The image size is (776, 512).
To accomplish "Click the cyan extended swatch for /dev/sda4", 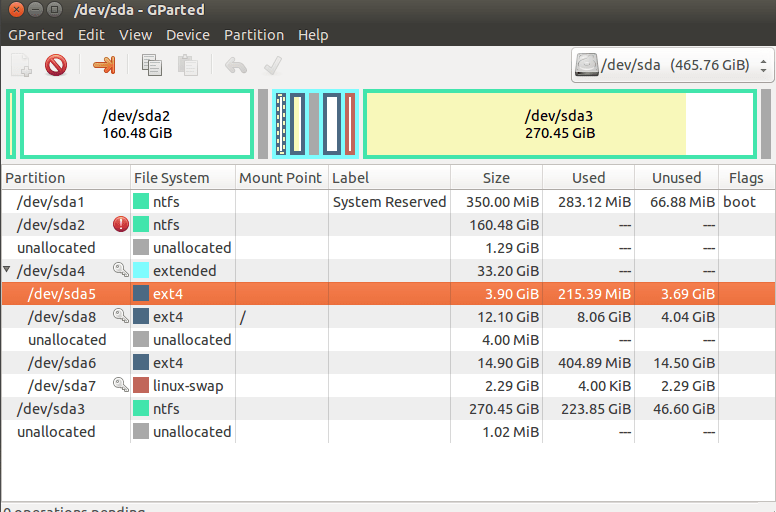I will point(141,270).
